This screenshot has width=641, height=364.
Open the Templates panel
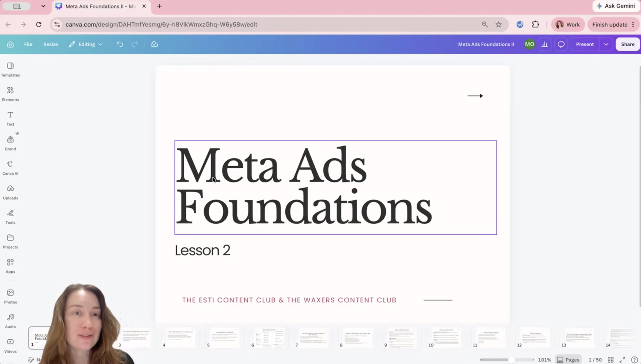10,69
